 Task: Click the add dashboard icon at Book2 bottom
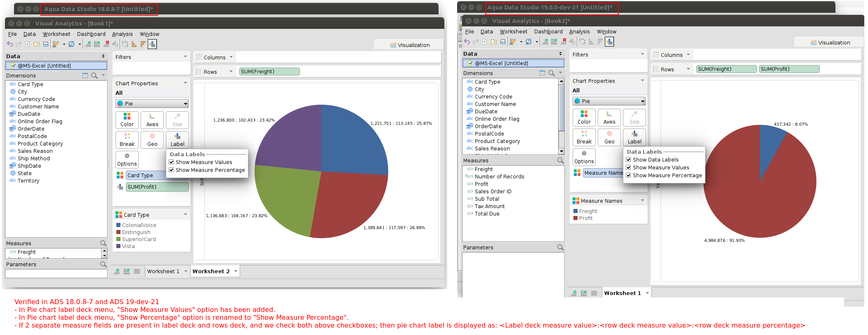(x=584, y=293)
